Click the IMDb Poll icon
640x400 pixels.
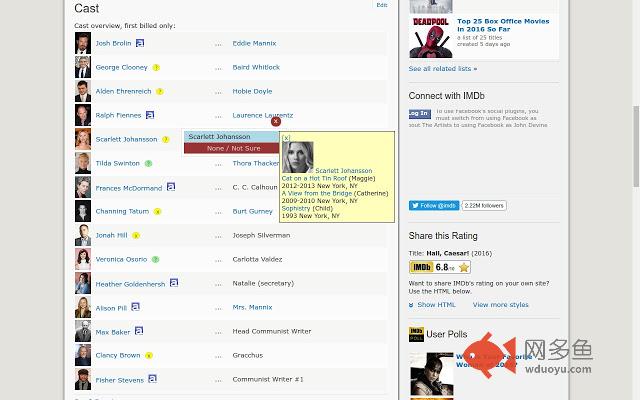pyautogui.click(x=416, y=334)
